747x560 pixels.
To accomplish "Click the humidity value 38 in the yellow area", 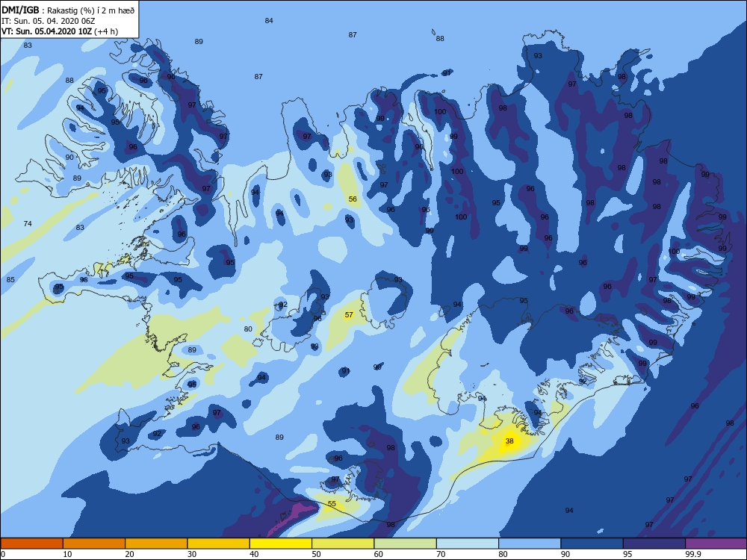I will [509, 441].
